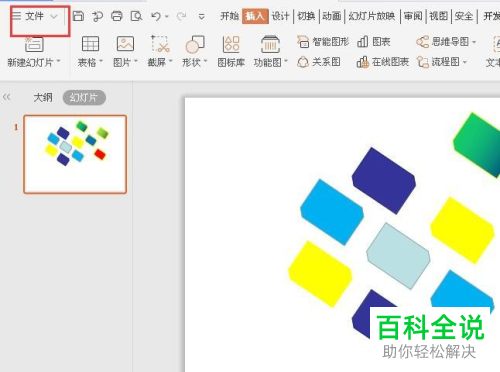
Task: Select slide 1 thumbnail
Action: coord(75,154)
